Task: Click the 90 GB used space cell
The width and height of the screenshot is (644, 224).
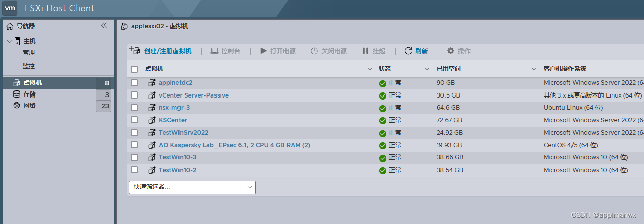Action: (445, 83)
